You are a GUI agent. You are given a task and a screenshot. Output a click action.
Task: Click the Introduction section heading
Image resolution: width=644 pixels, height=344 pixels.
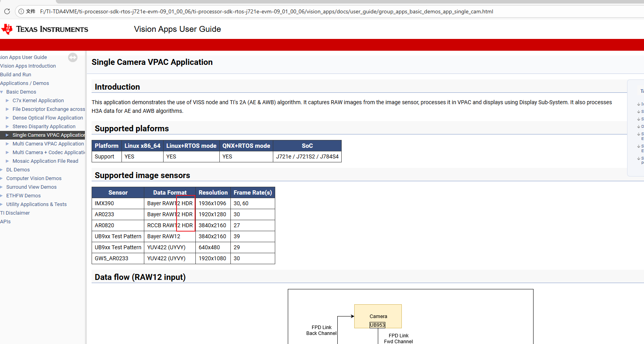tap(117, 87)
